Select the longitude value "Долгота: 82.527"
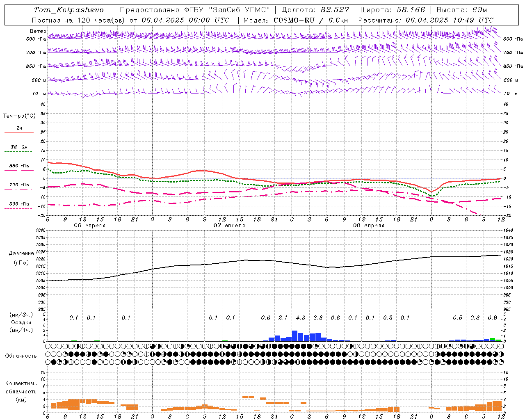Image resolution: width=525 pixels, height=420 pixels. 315,10
